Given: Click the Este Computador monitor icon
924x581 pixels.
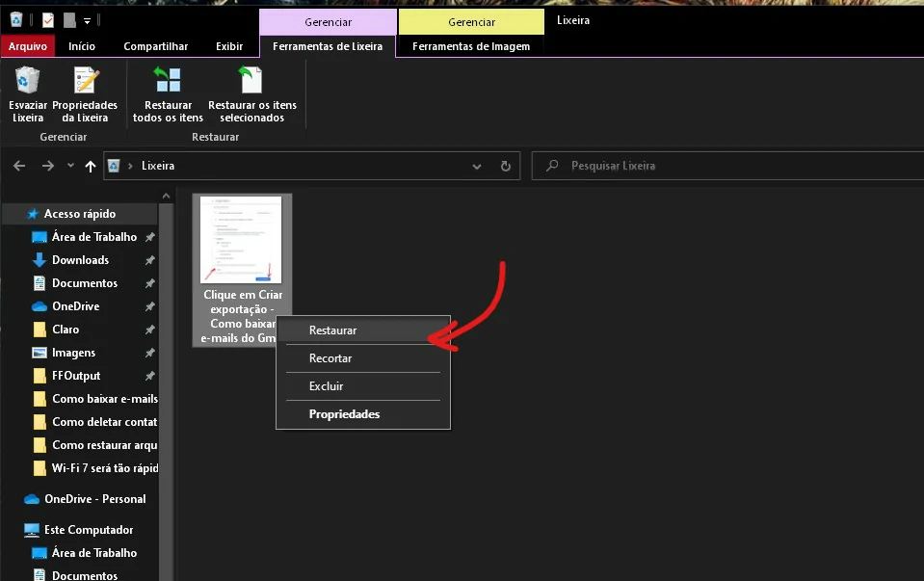Looking at the screenshot, I should point(32,530).
